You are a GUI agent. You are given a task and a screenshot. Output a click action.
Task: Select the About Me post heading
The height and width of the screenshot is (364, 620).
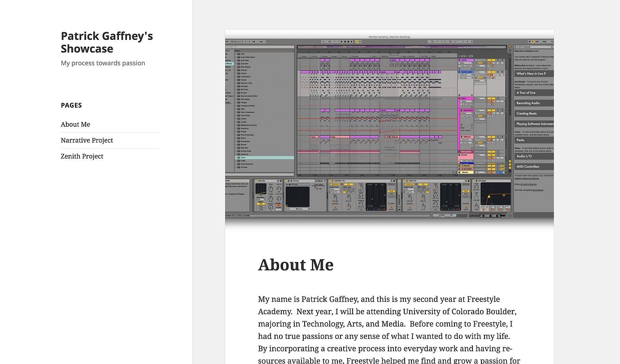click(296, 265)
